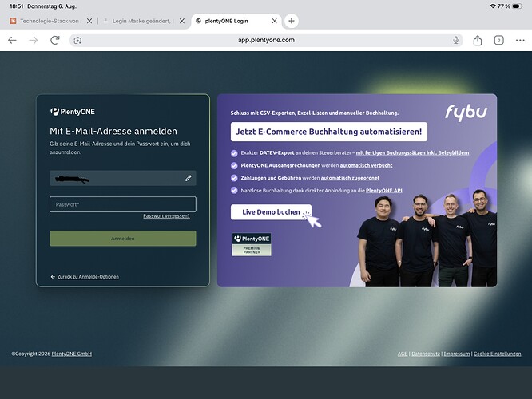Screen dimensions: 532x399
Task: Click the browser forward arrow
Action: [34, 41]
